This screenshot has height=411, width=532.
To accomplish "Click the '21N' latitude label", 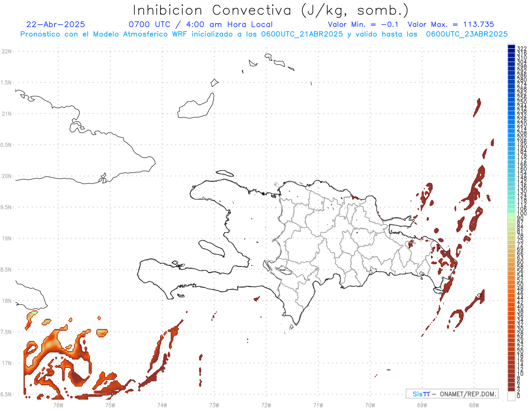I will 7,114.
